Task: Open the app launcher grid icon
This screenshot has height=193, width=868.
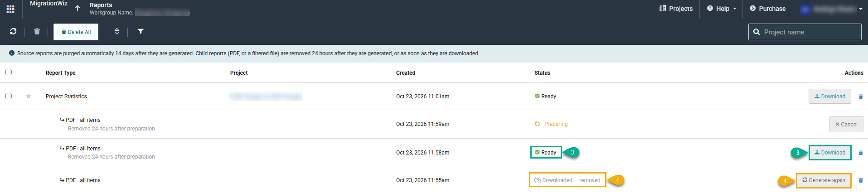Action: click(x=10, y=9)
